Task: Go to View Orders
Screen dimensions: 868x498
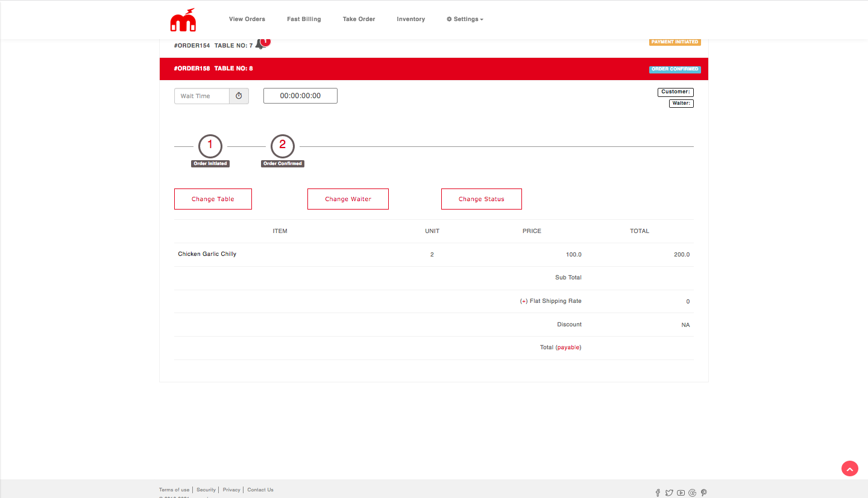Action: (247, 19)
